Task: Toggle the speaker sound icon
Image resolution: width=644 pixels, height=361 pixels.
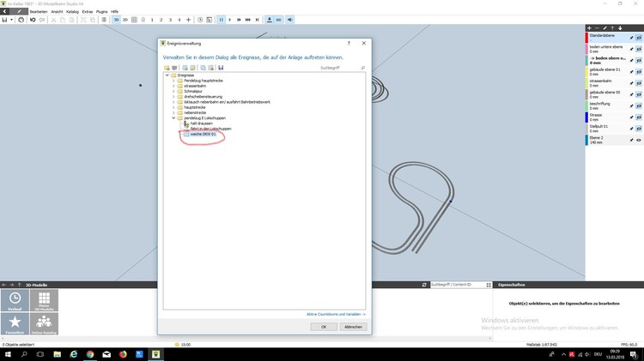Action: pos(290,20)
